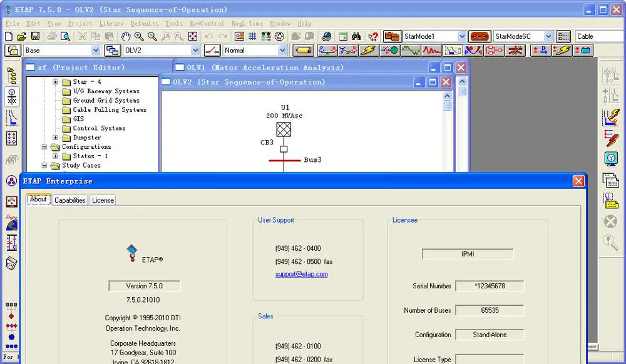Open the RevControl menu

pyautogui.click(x=207, y=23)
